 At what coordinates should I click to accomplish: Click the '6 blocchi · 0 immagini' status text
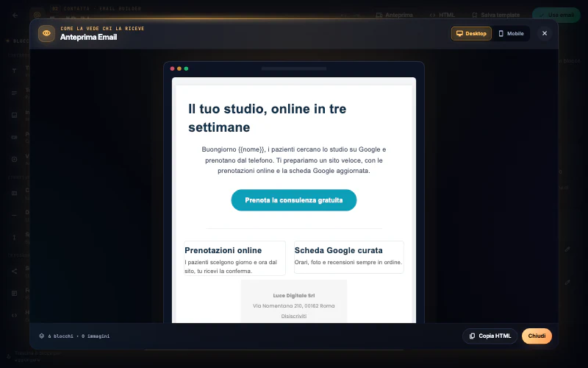[x=79, y=336]
